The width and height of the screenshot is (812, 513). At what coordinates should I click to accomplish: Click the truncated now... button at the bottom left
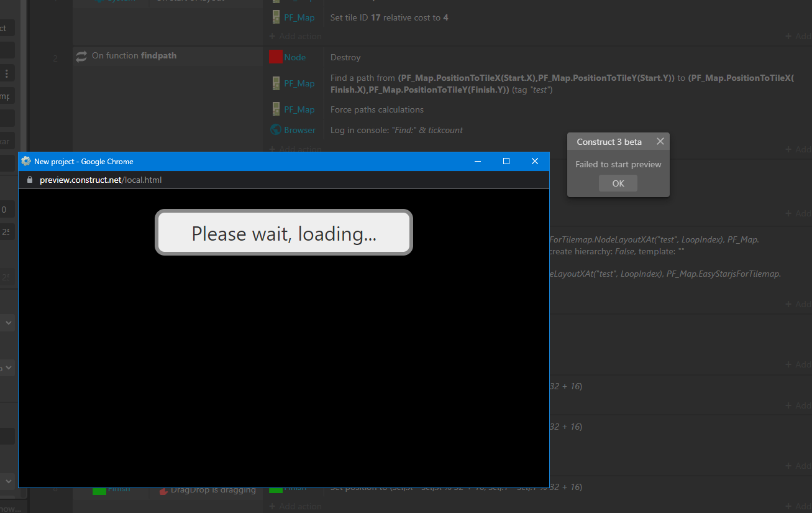(x=11, y=507)
